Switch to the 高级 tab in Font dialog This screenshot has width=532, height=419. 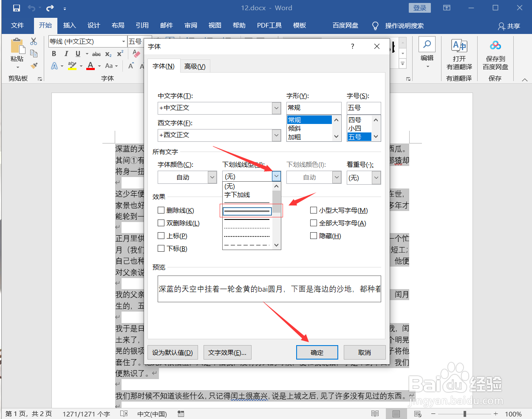point(195,66)
